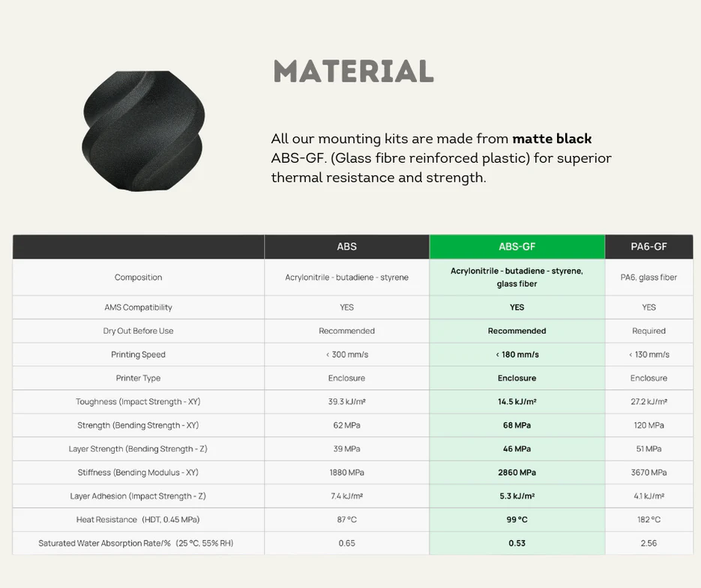
Task: Click the AMS Compatibility row label
Action: (138, 307)
